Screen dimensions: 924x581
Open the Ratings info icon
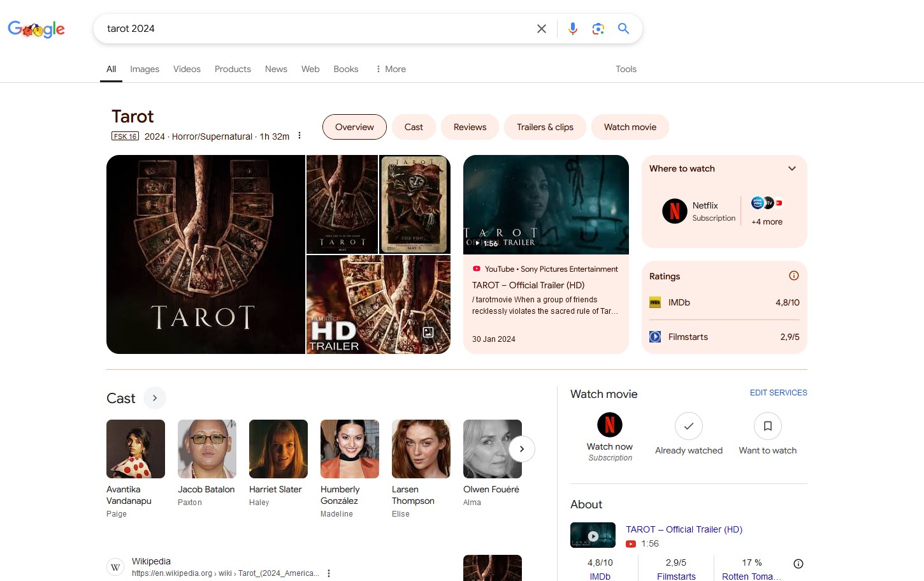(794, 276)
